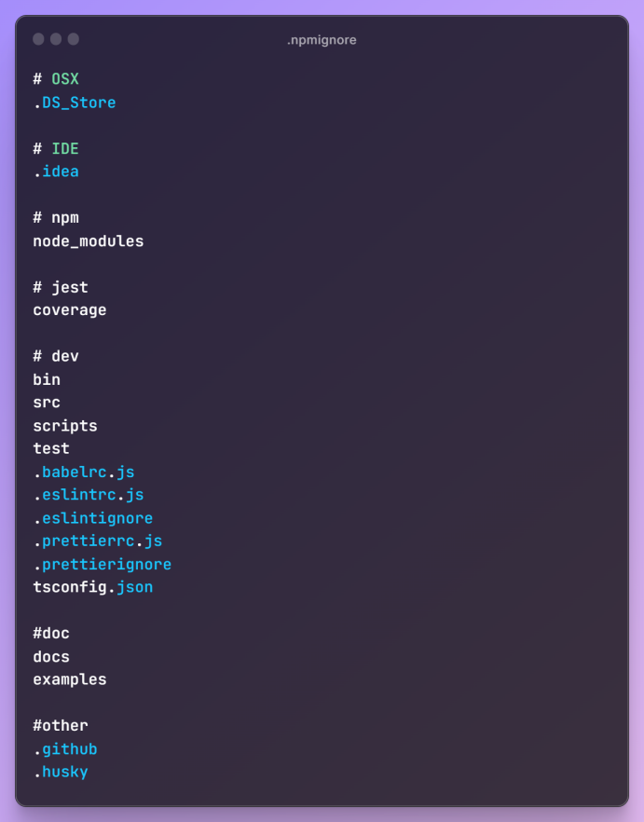Click the first gray window dot
Screen dimensions: 644x822
click(38, 39)
